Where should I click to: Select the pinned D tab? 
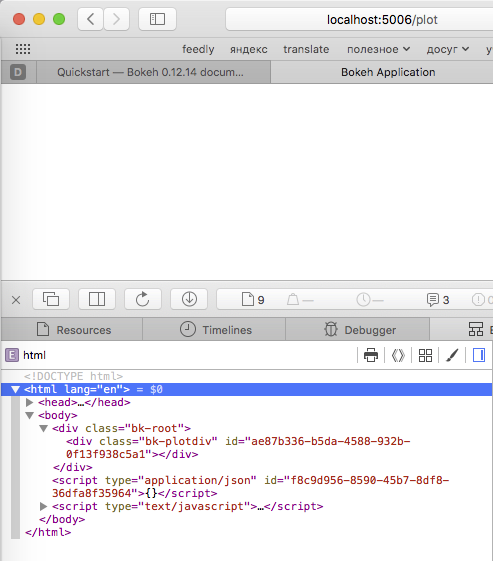click(18, 72)
